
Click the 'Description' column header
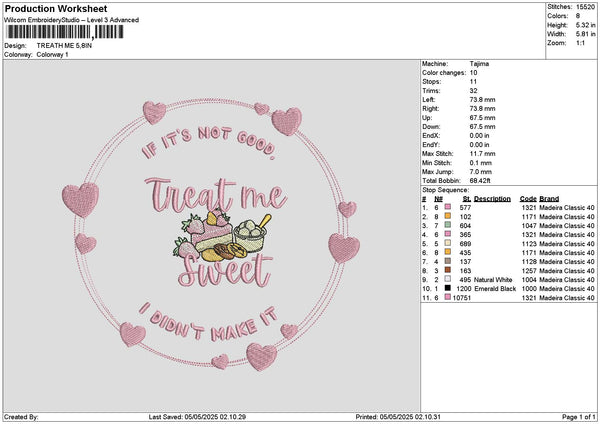pyautogui.click(x=492, y=199)
